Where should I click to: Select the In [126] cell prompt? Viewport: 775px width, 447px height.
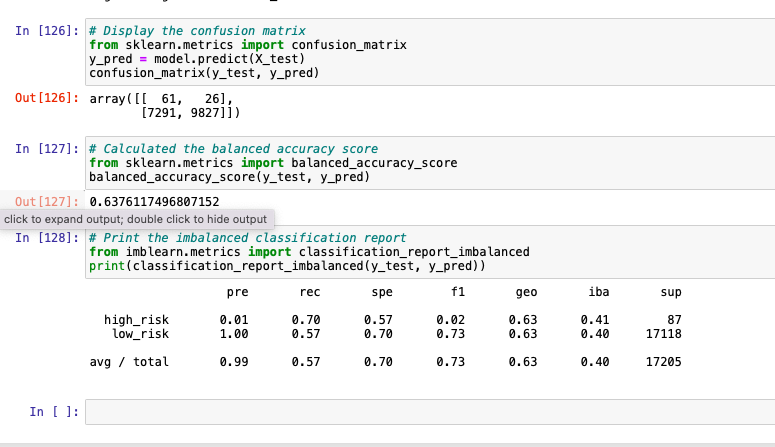click(x=46, y=31)
